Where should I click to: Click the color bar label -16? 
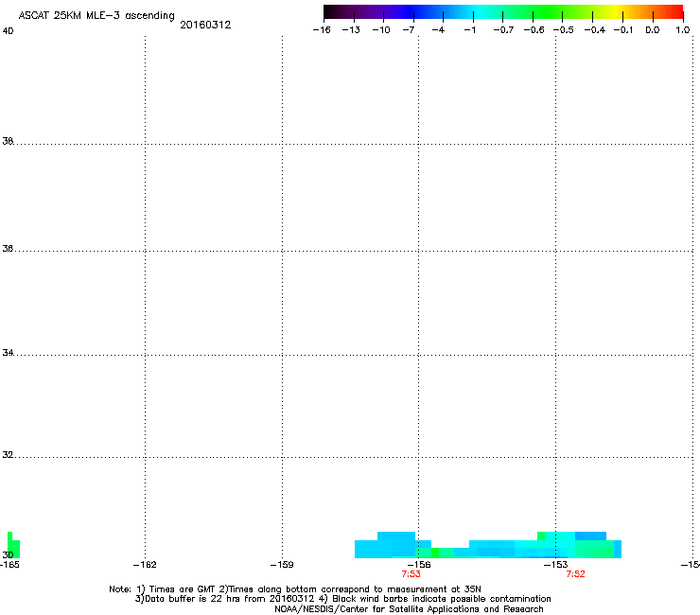(x=322, y=30)
